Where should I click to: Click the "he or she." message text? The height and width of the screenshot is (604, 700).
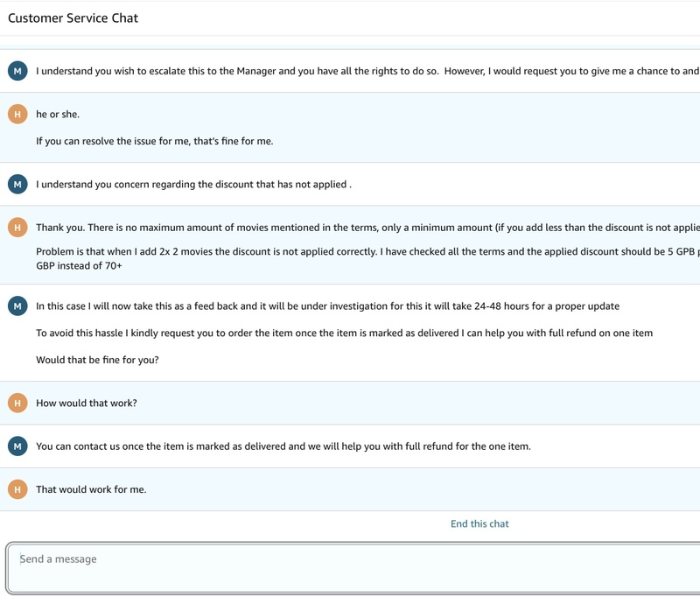point(58,115)
